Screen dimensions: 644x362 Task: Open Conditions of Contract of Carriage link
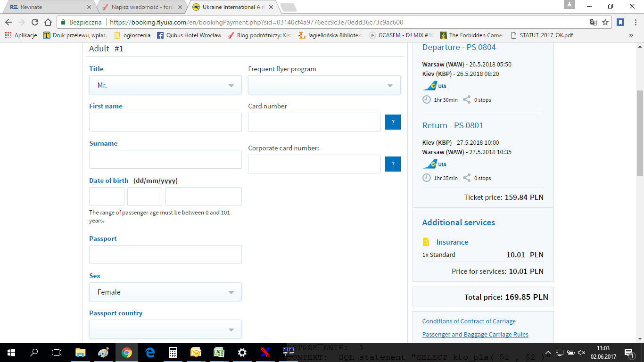[x=469, y=321]
